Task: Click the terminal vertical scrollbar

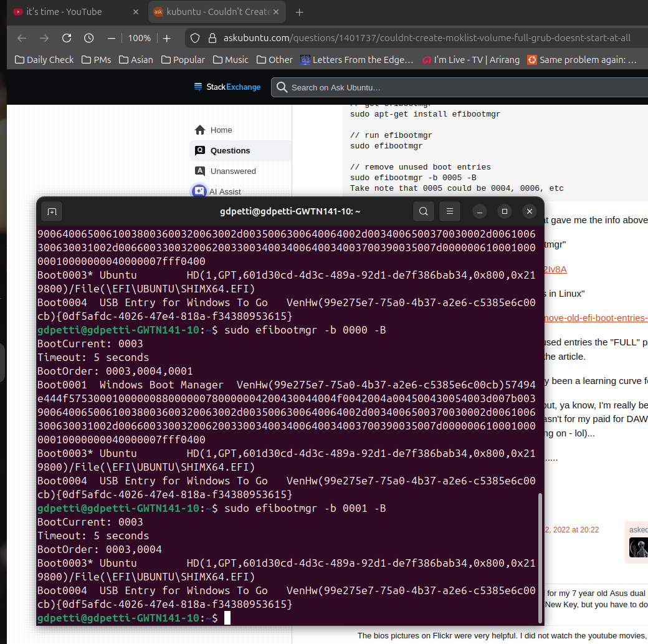Action: coord(540,555)
